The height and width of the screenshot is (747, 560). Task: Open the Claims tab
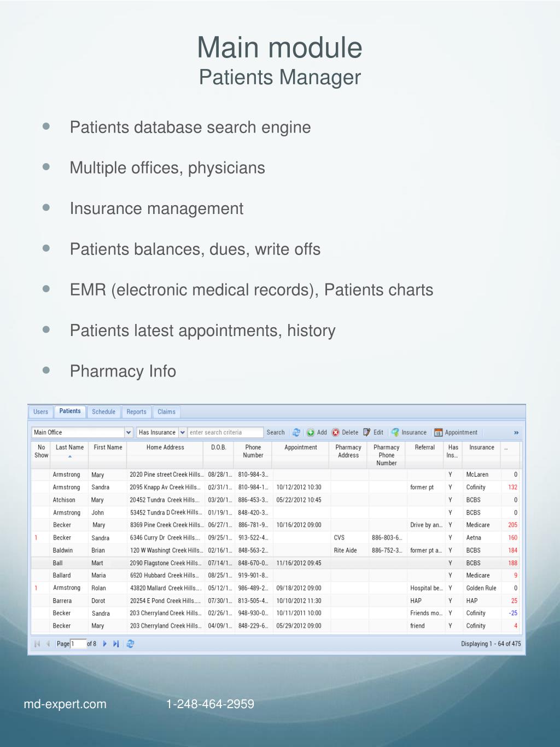coord(166,412)
